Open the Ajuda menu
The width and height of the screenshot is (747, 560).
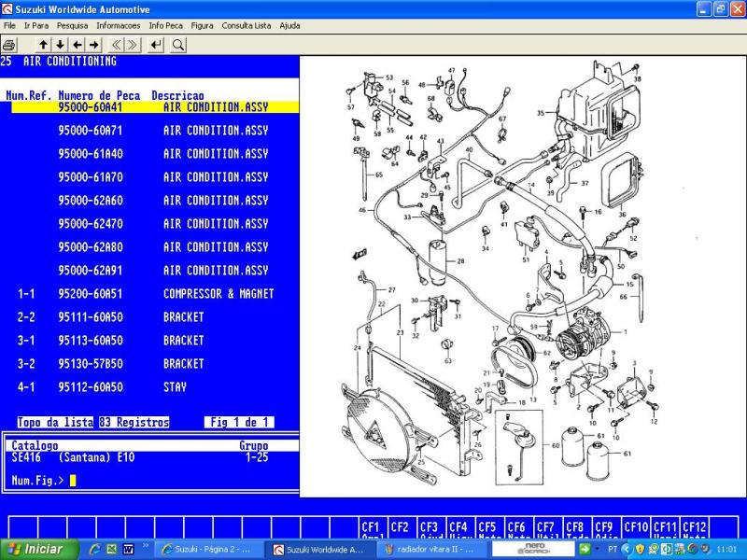click(289, 26)
